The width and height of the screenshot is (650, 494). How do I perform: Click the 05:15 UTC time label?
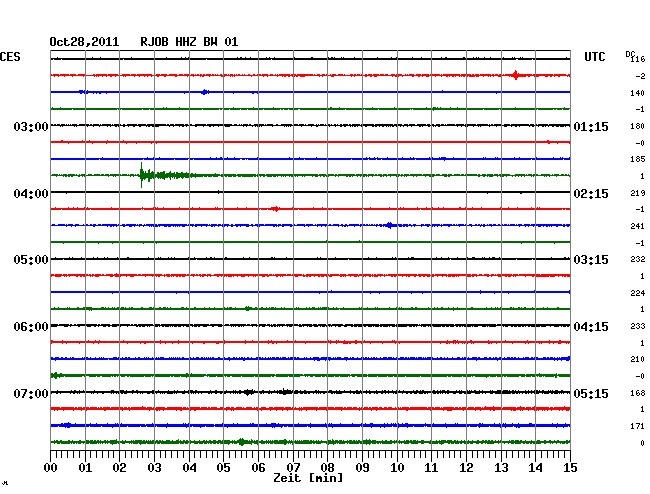(x=591, y=394)
